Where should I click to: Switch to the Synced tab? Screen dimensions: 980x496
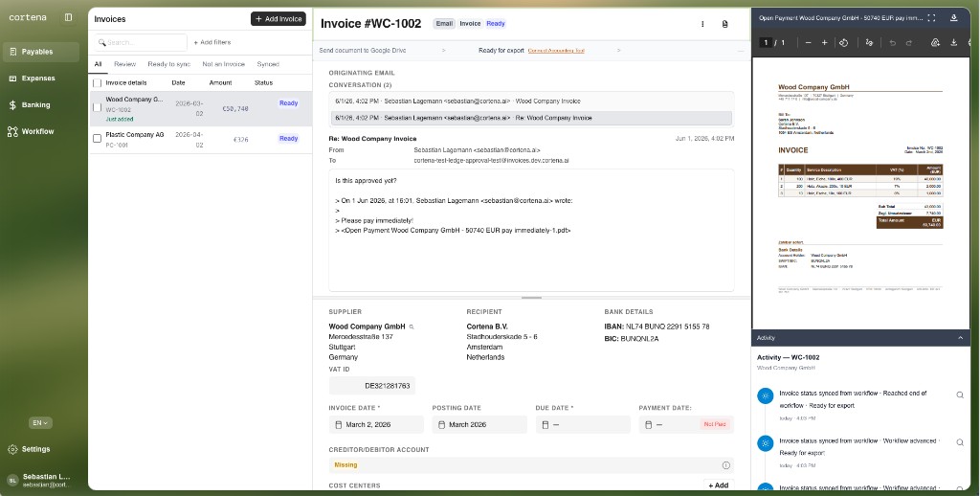tap(268, 64)
